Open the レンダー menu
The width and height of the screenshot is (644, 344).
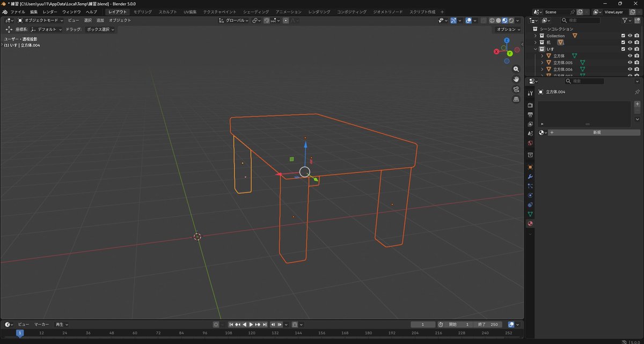tap(50, 12)
